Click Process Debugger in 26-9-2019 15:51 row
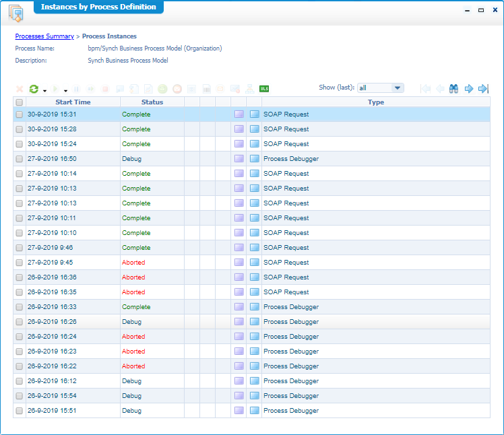 pyautogui.click(x=291, y=410)
